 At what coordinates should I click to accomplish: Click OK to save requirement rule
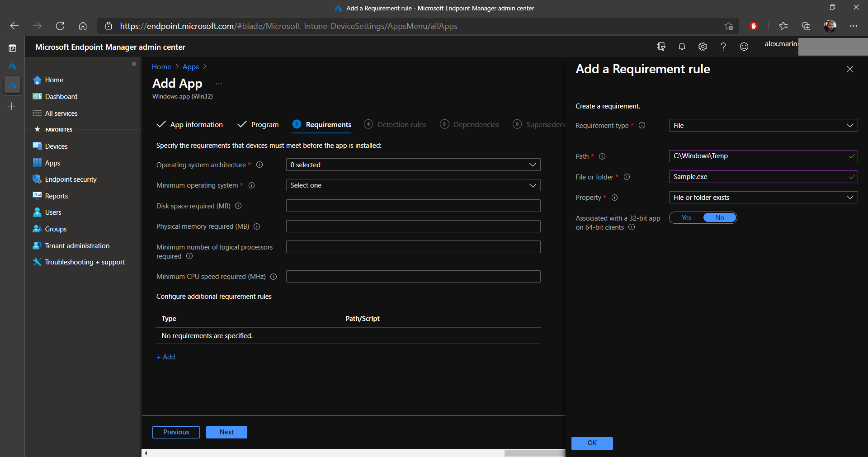[x=592, y=443]
